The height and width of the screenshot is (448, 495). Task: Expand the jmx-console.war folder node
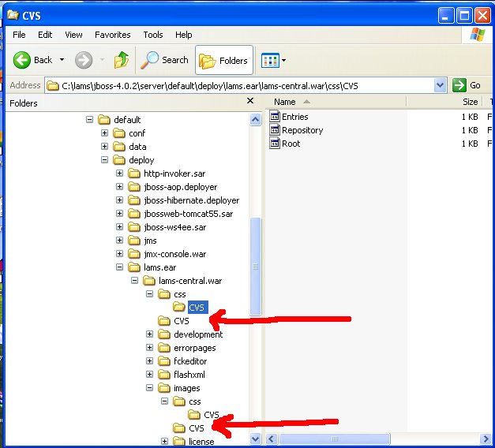pos(119,254)
